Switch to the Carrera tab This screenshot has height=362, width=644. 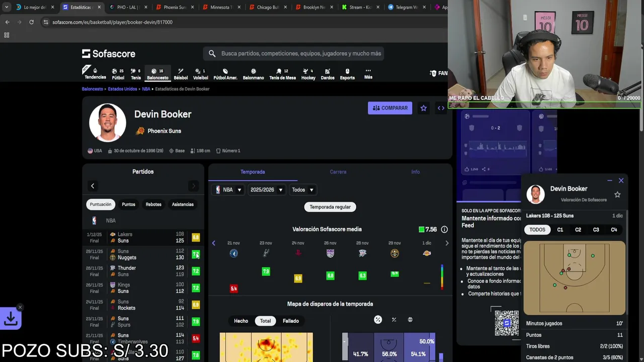click(338, 172)
